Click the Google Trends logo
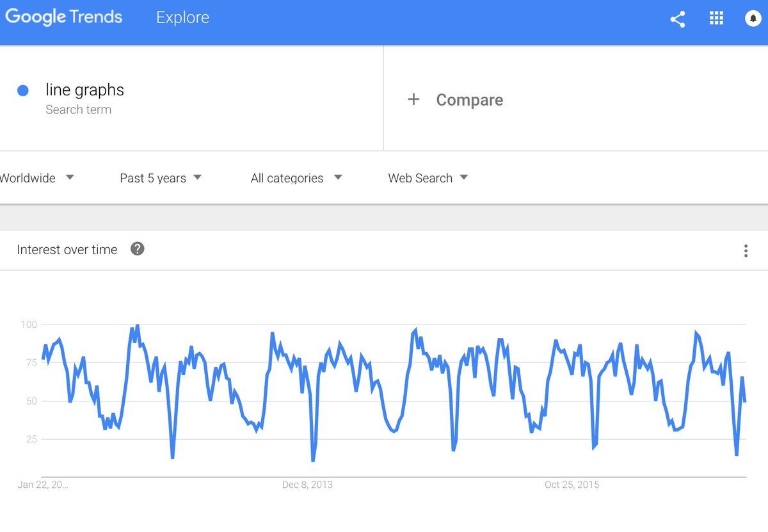 [63, 17]
